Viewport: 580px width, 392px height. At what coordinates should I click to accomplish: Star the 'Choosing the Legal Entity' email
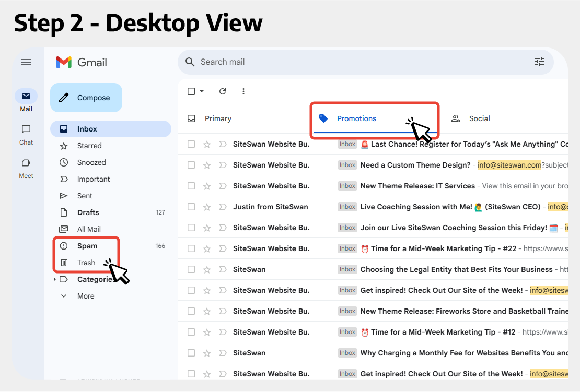tap(207, 270)
